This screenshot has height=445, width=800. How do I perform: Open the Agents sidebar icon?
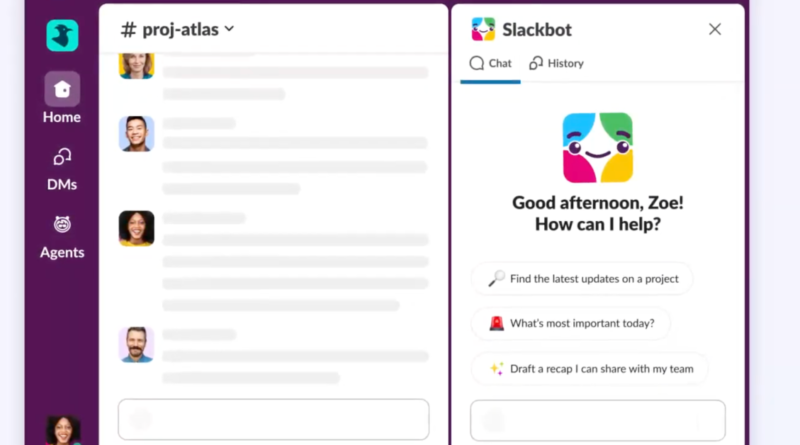(x=62, y=225)
